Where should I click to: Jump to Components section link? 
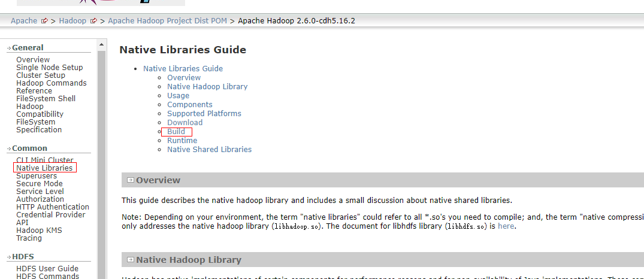[x=189, y=105]
